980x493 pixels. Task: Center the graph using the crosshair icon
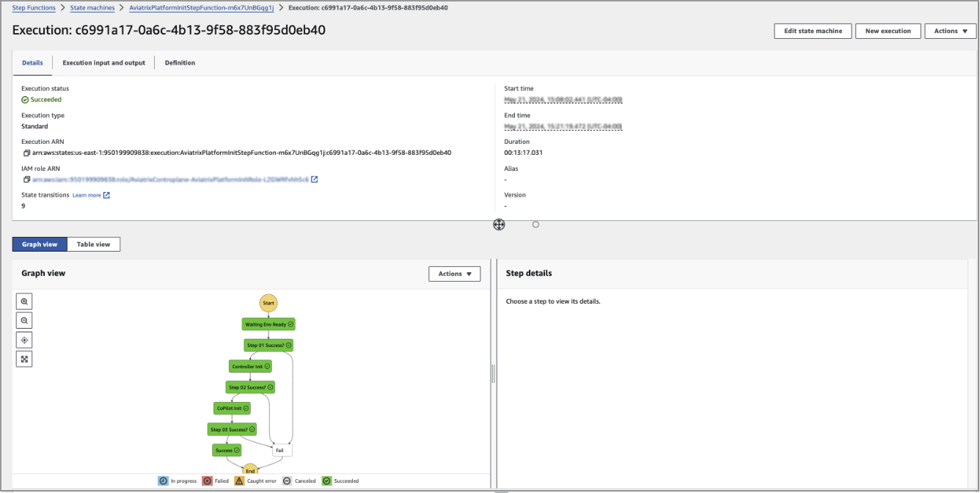click(24, 339)
